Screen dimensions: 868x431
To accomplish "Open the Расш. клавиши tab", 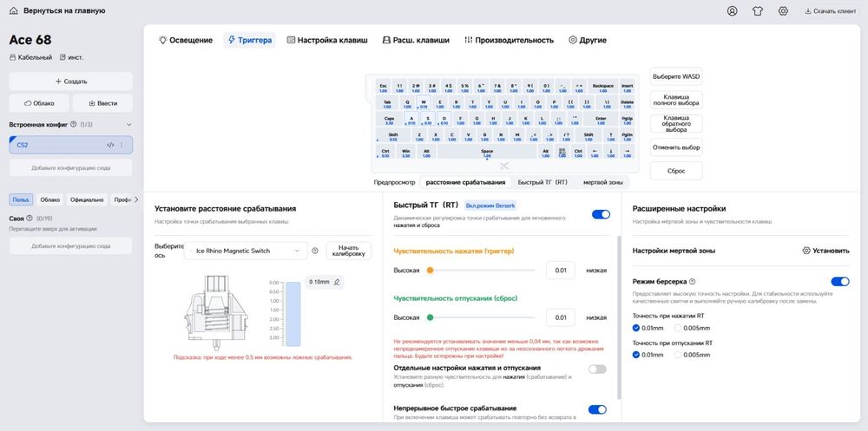I will point(416,40).
